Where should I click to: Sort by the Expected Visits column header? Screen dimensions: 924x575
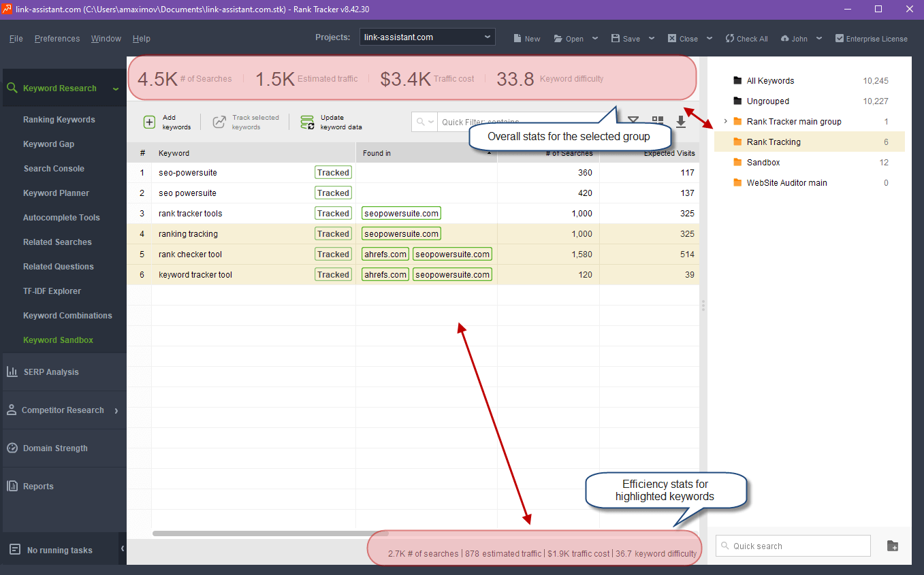point(649,153)
